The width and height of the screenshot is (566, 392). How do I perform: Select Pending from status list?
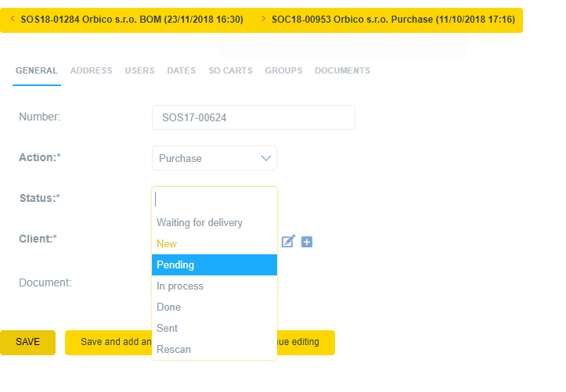click(214, 265)
